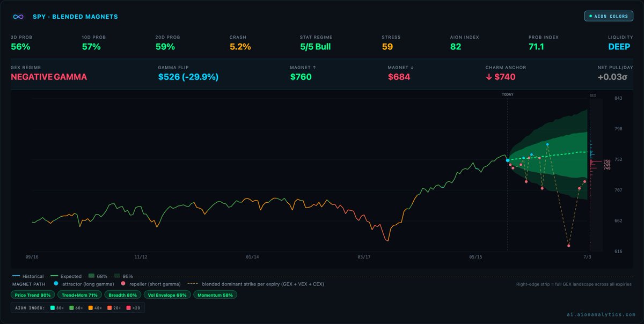Click the repeller (short gamma) legend dot

pos(123,283)
